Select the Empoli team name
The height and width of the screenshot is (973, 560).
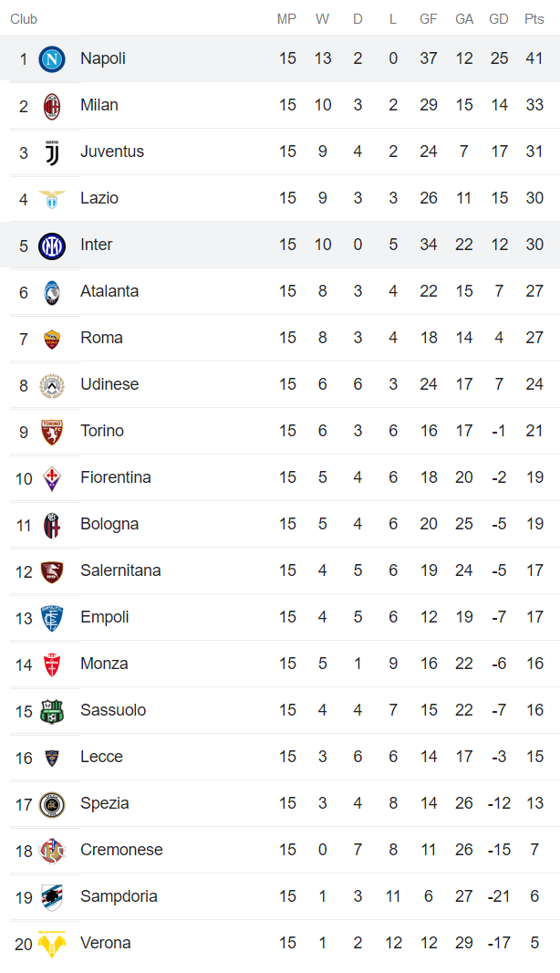click(104, 617)
